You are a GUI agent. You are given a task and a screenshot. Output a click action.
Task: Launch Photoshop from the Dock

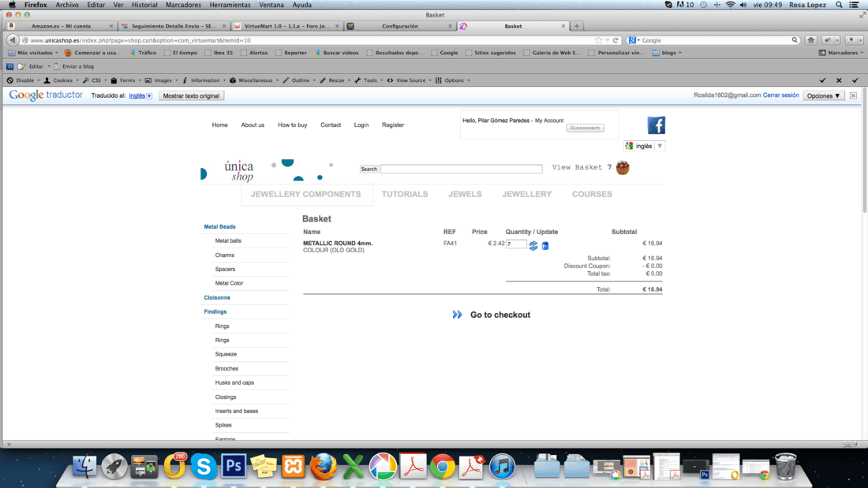pos(234,467)
